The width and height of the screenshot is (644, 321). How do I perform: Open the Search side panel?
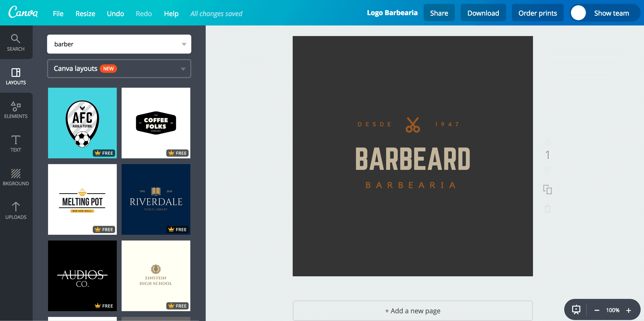coord(16,43)
